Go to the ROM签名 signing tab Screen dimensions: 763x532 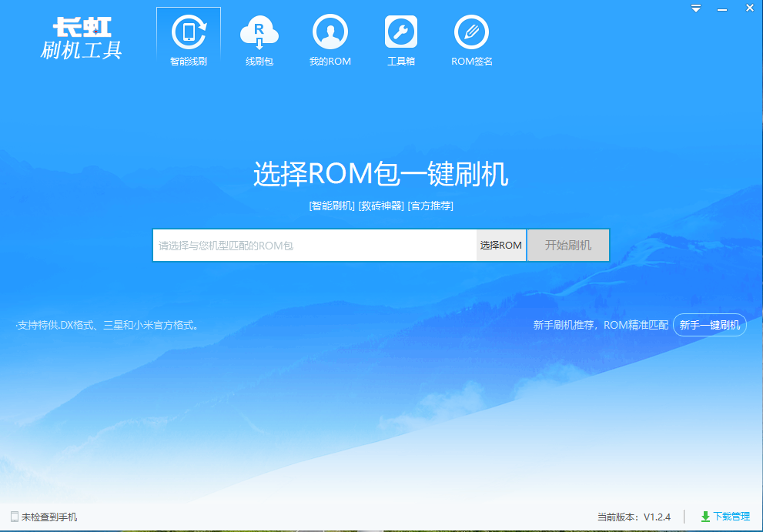[x=471, y=40]
